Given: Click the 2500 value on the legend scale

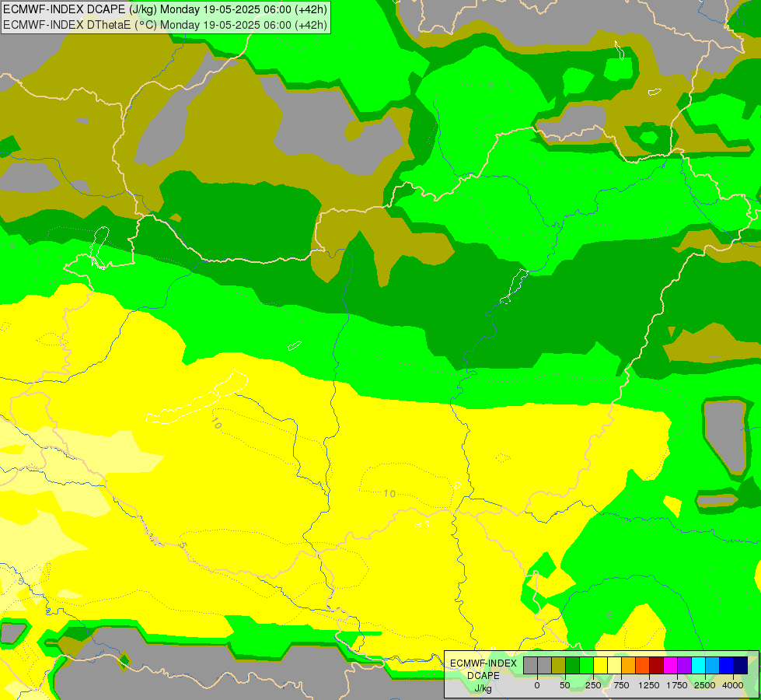Looking at the screenshot, I should 705,685.
